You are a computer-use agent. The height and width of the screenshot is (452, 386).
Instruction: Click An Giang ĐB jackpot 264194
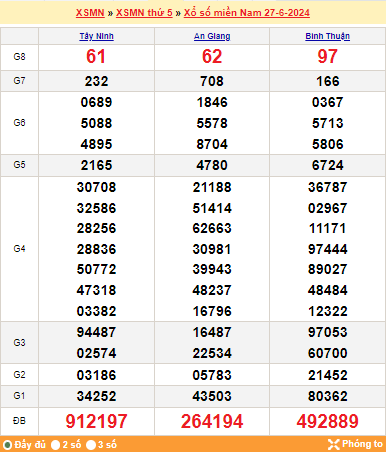tap(212, 421)
